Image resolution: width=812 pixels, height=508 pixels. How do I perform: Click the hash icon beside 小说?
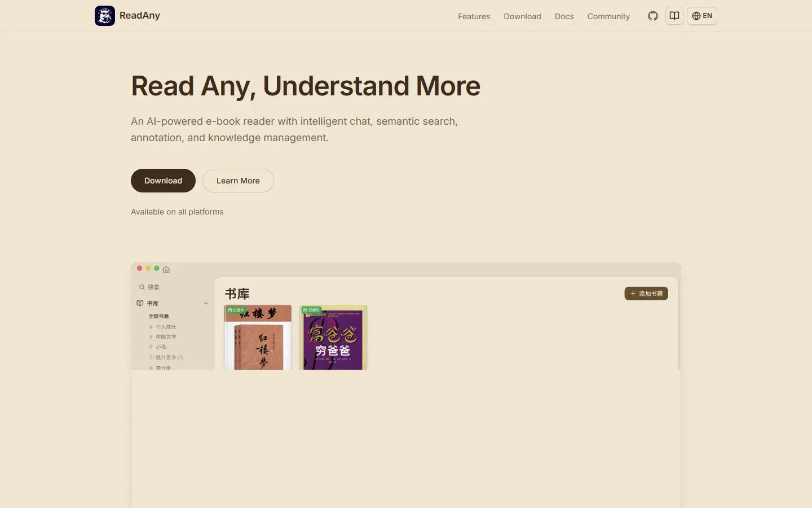click(x=151, y=347)
